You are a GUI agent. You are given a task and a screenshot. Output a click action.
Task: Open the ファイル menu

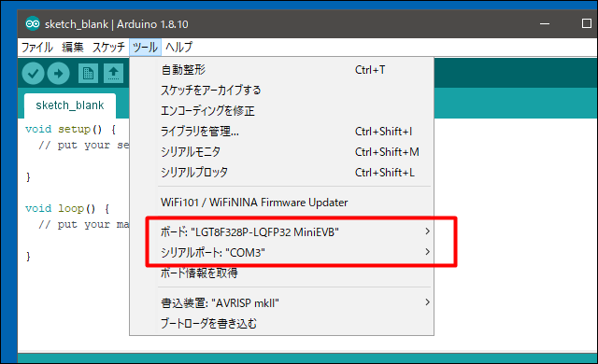[37, 48]
